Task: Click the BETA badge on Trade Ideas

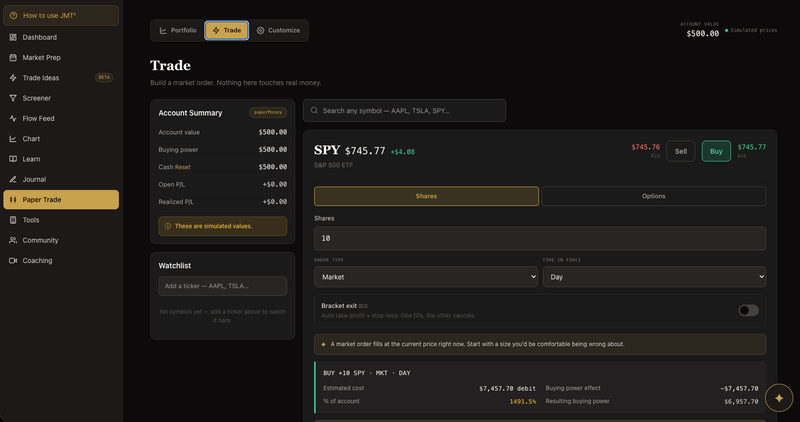Action: tap(104, 78)
